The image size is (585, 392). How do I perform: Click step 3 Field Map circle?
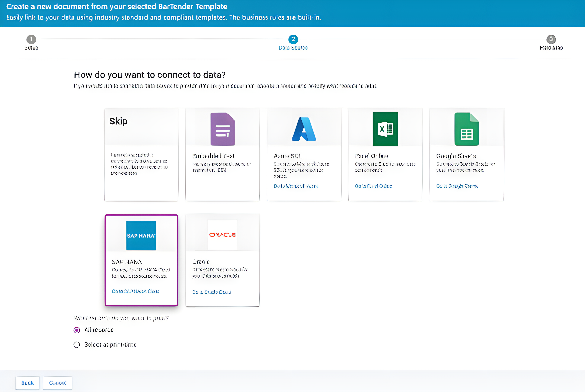click(551, 39)
